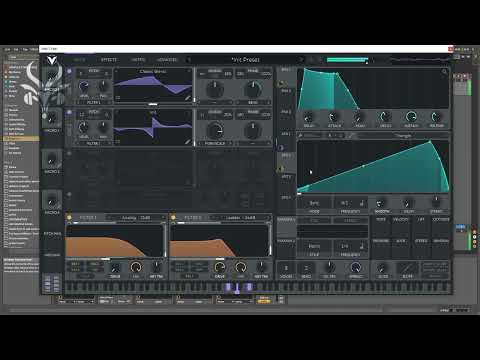Switch to the ADVANCED tab
The height and width of the screenshot is (360, 480).
tap(167, 60)
